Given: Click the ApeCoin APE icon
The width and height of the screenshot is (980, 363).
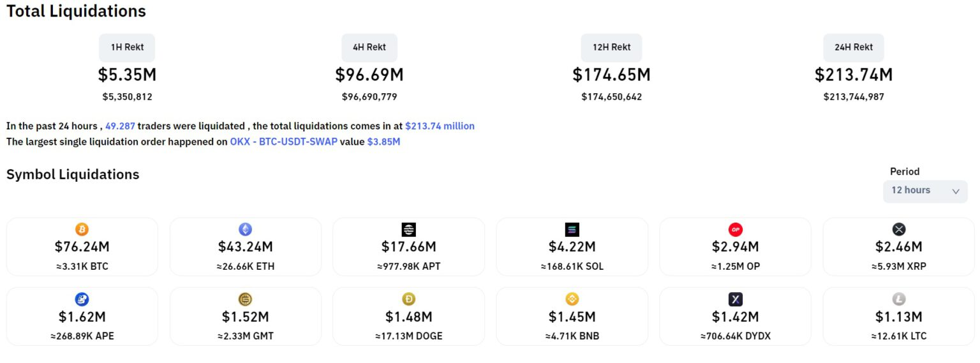Looking at the screenshot, I should [x=82, y=299].
